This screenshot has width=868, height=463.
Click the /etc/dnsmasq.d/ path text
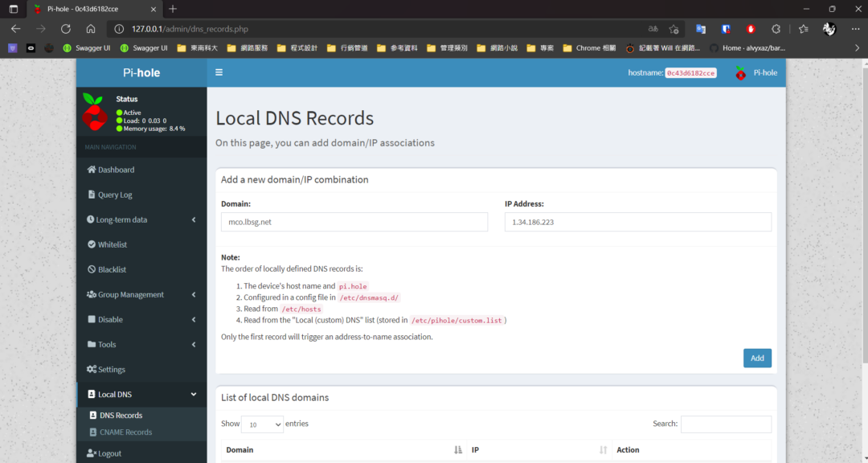pyautogui.click(x=369, y=298)
